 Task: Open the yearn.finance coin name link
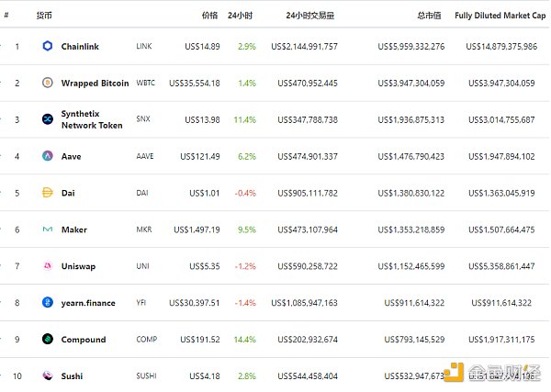tap(88, 303)
